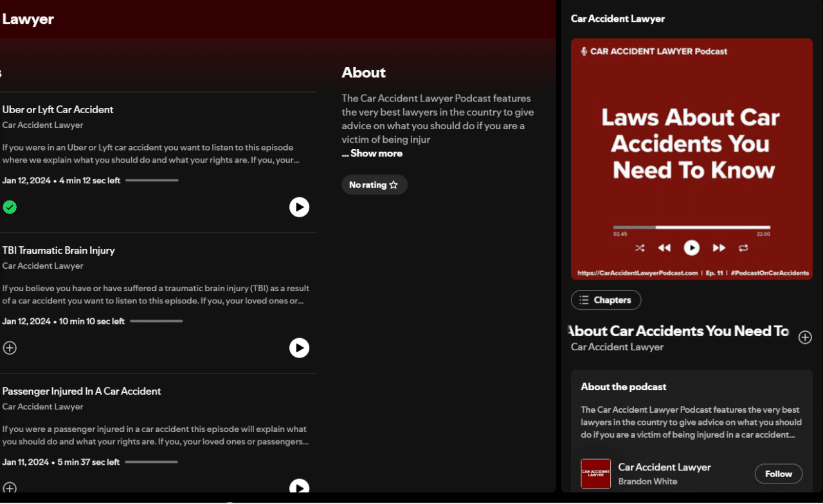
Task: Open Car Accident Lawyer header in right panel
Action: tap(618, 19)
